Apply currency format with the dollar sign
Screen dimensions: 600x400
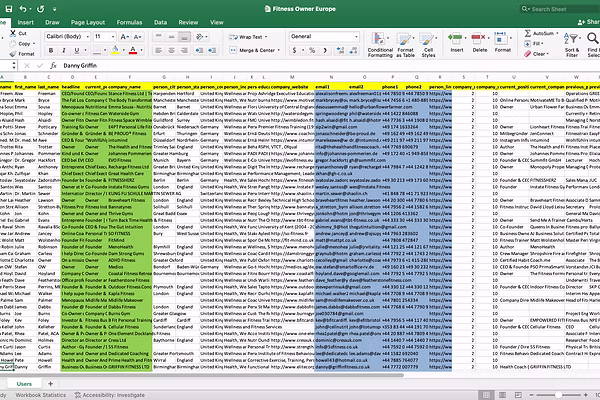294,50
